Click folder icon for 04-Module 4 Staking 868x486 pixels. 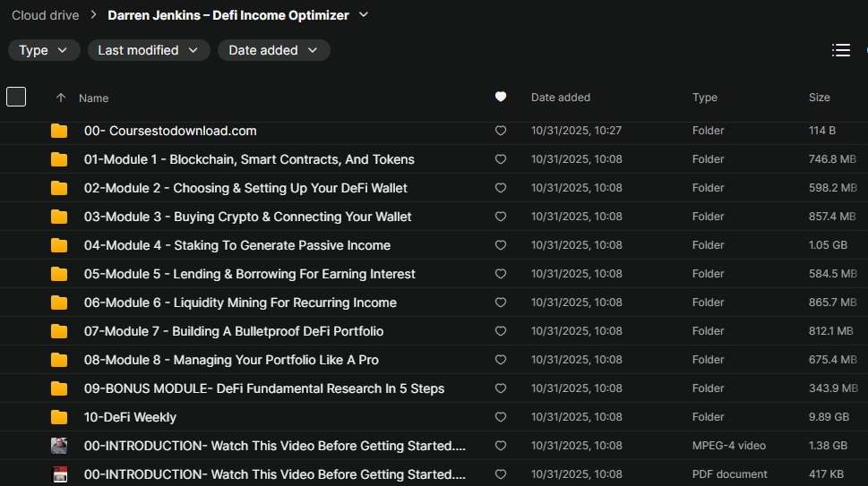pyautogui.click(x=59, y=245)
